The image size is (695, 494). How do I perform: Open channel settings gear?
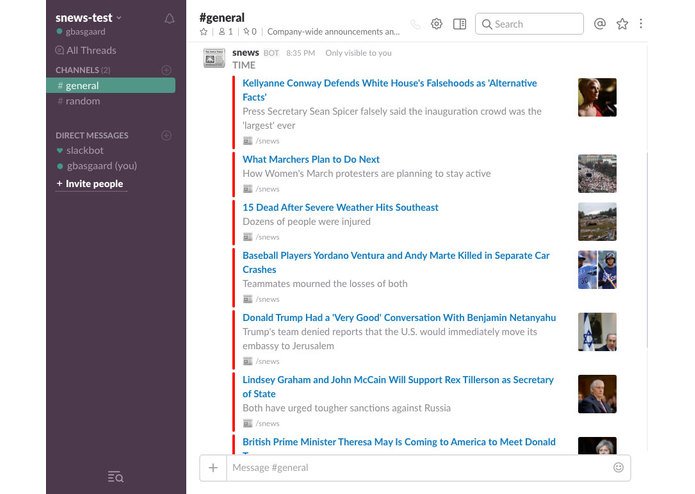coord(437,24)
